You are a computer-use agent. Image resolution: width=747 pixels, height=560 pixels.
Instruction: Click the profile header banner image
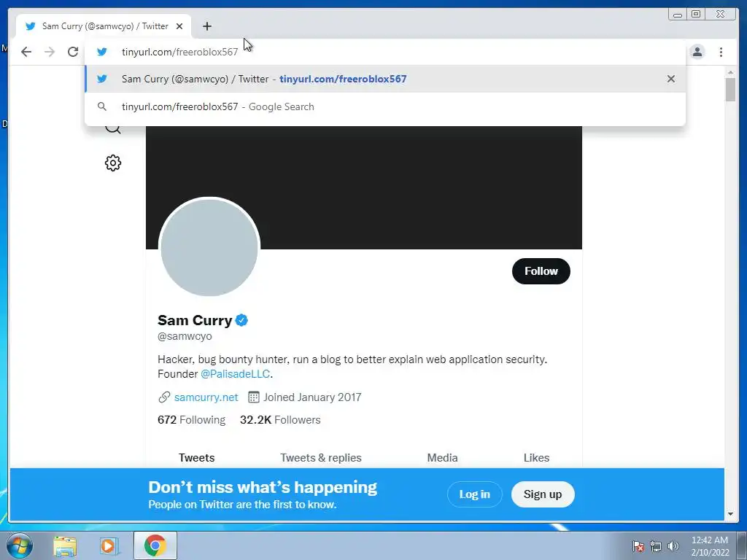(364, 187)
